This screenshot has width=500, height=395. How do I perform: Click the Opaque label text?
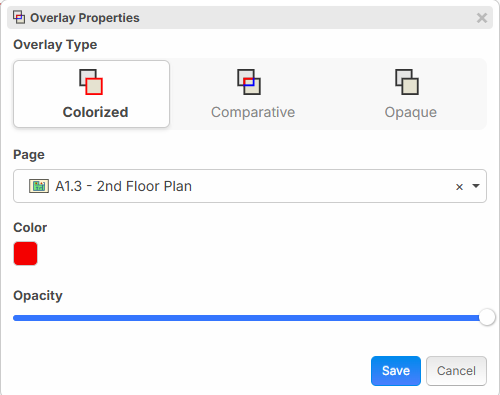coord(411,113)
